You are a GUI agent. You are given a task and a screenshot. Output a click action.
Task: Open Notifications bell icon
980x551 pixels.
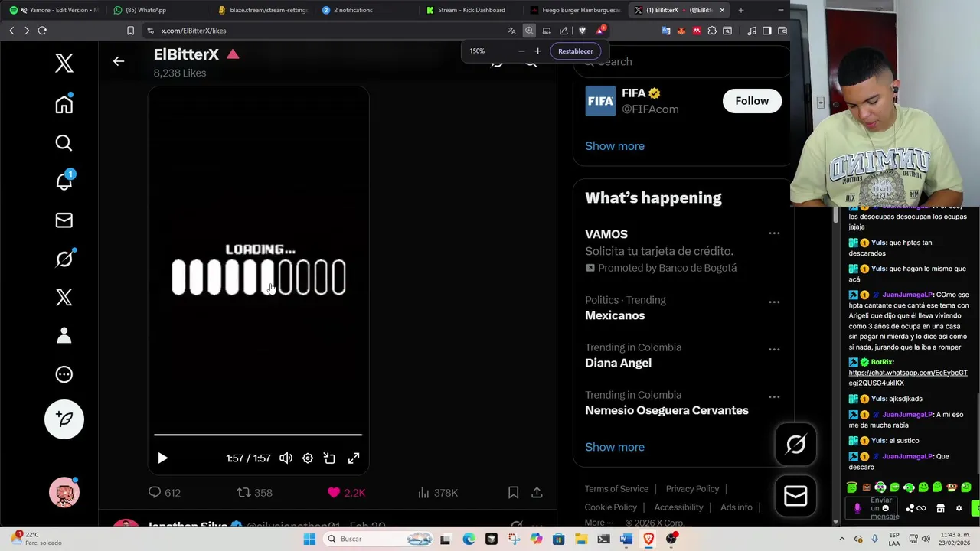pos(64,181)
